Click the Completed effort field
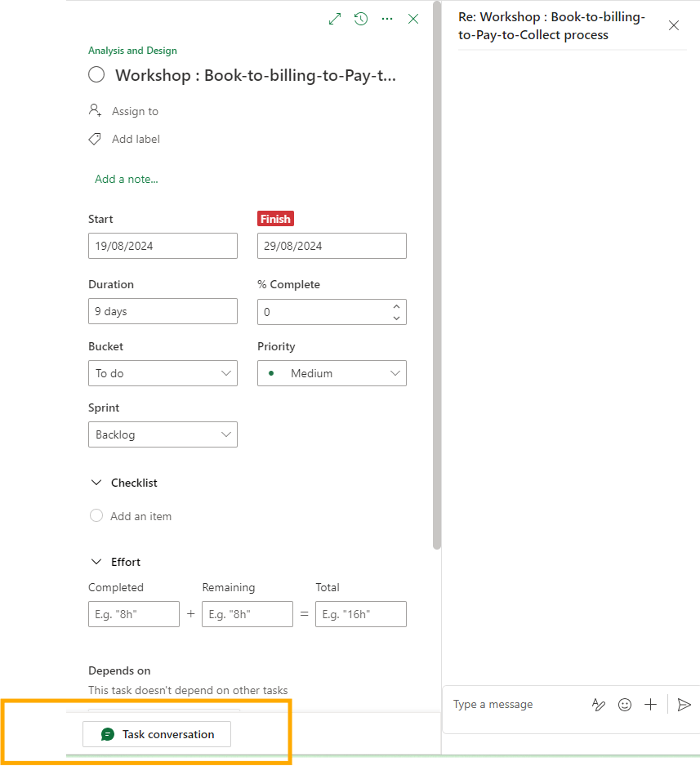Viewport: 700px width, 766px height. point(134,614)
